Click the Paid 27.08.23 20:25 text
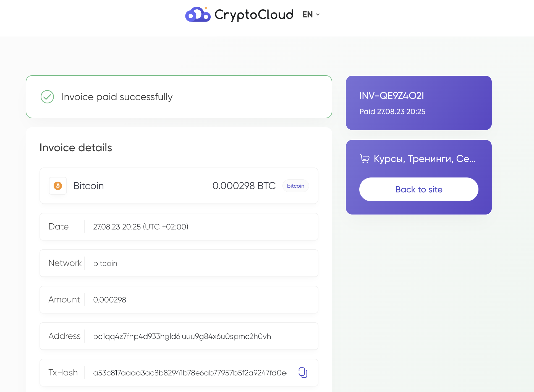This screenshot has width=534, height=392. click(392, 111)
